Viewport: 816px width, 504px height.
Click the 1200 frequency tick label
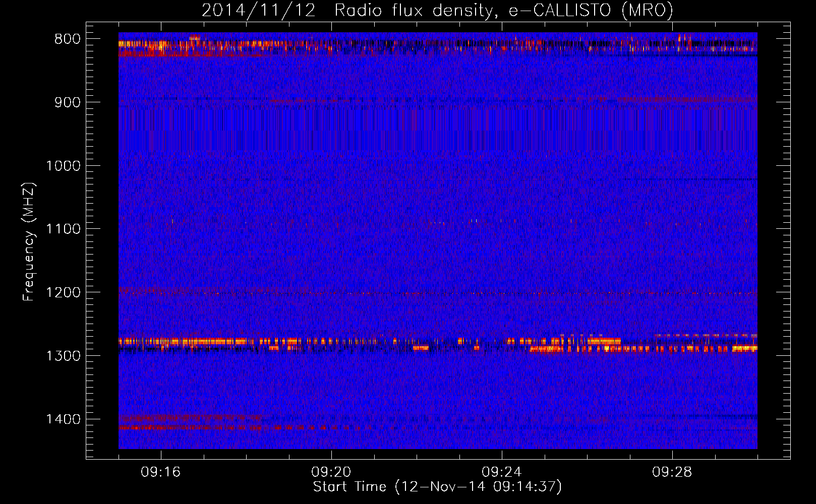[x=63, y=292]
